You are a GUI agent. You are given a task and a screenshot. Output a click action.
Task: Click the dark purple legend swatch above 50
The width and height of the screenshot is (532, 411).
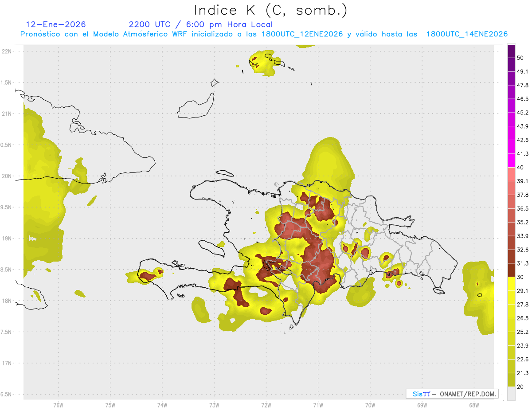tap(511, 51)
